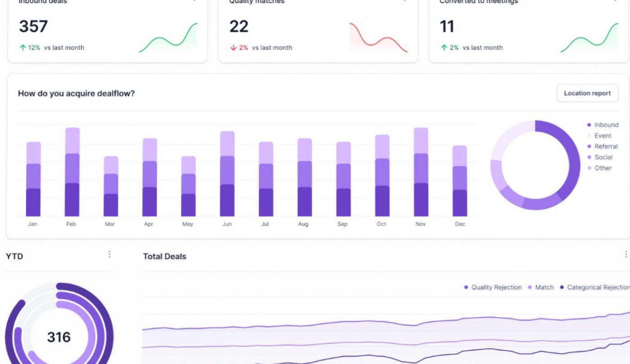630x364 pixels.
Task: Toggle the Referral legend item
Action: [x=602, y=146]
